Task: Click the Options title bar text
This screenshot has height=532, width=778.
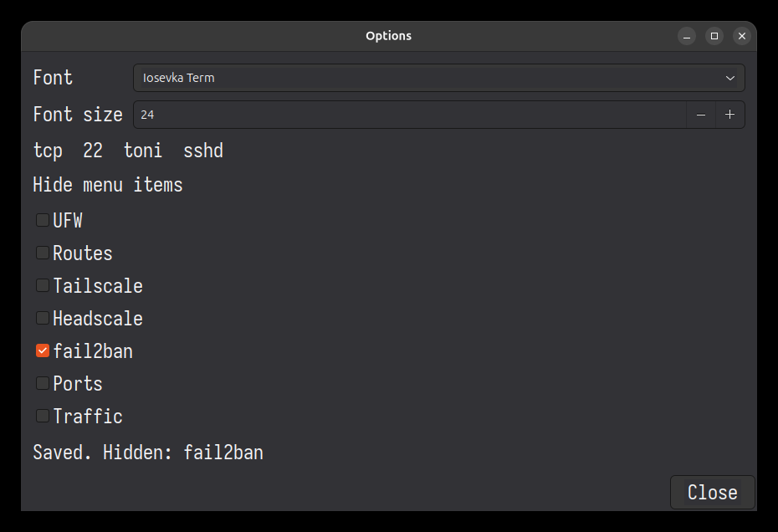Action: pos(388,36)
